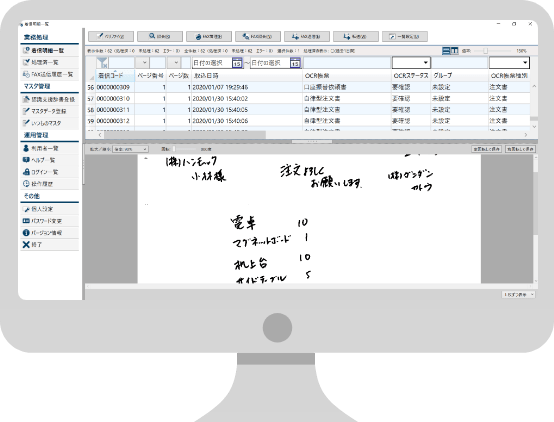This screenshot has width=554, height=422.
Task: Click the dictionary registration icon under マスタ管理
Action: (x=26, y=99)
